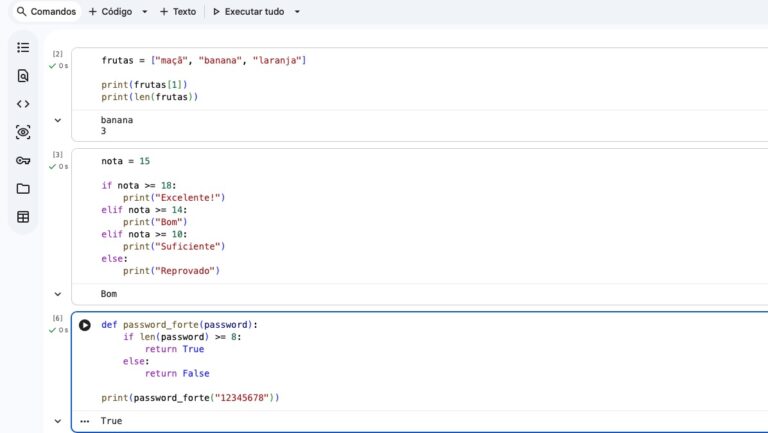Click the [6] execution count label
This screenshot has width=768, height=433.
58,318
